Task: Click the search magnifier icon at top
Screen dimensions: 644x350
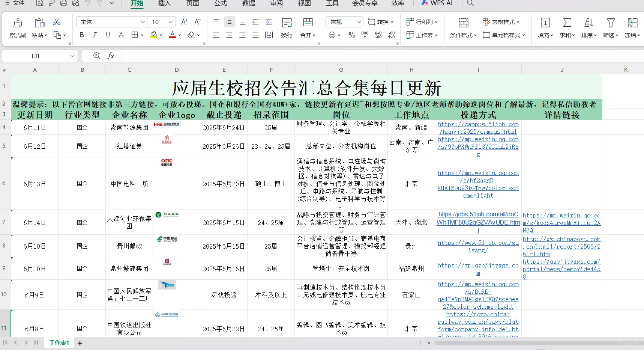Action: point(470,3)
